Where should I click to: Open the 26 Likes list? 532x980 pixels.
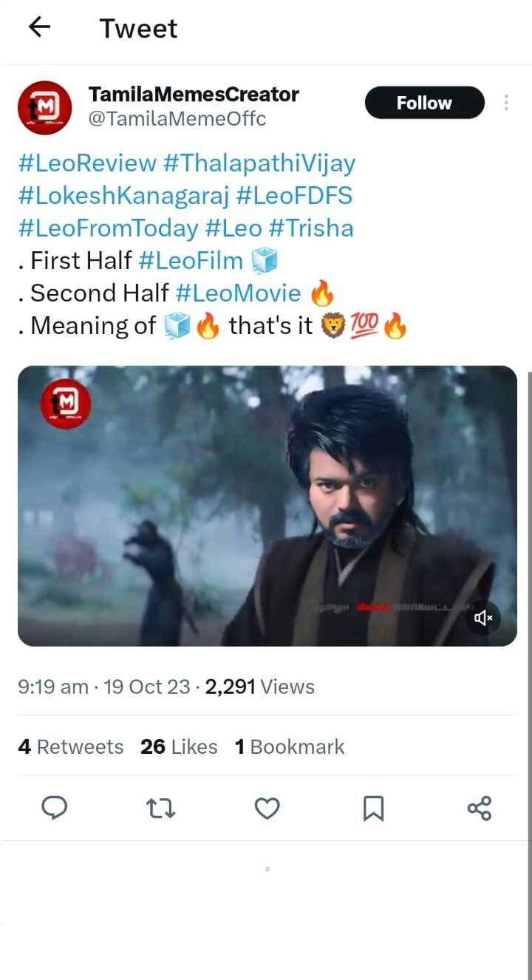pos(177,746)
